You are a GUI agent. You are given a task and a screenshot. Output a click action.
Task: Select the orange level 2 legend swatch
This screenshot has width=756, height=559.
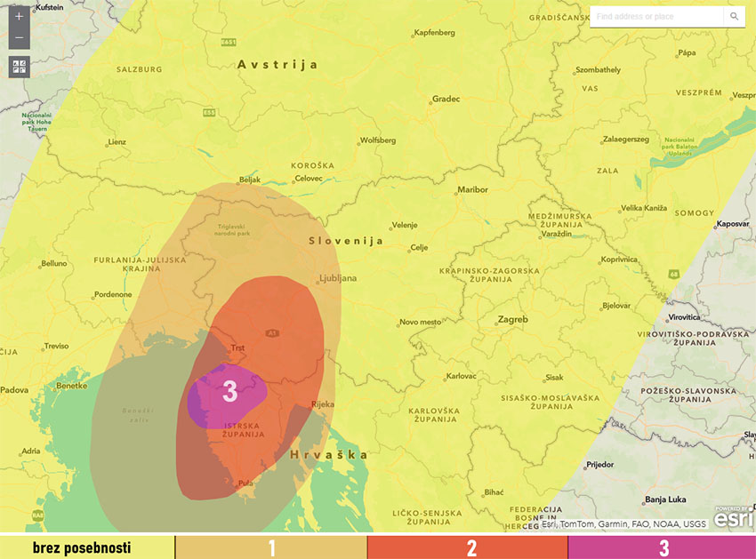[x=468, y=547]
